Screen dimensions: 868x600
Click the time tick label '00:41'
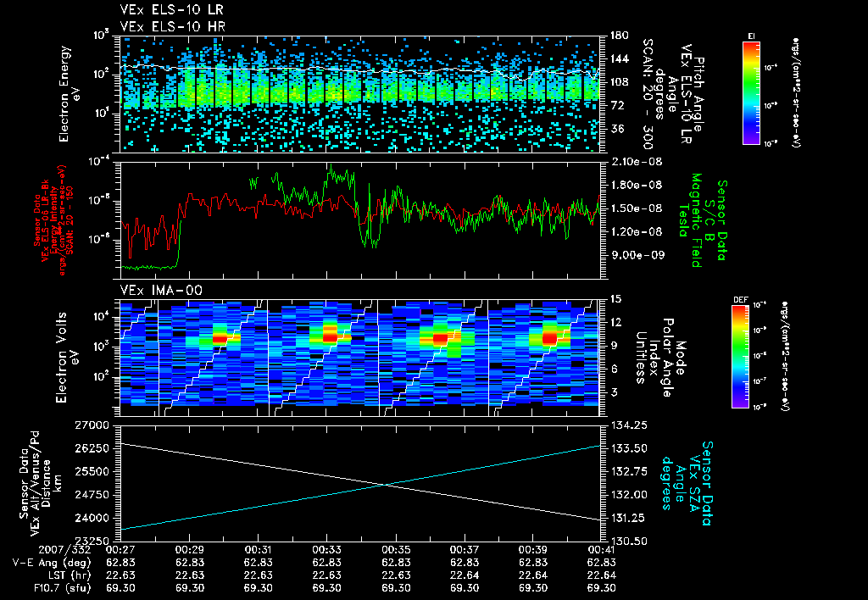pyautogui.click(x=601, y=550)
